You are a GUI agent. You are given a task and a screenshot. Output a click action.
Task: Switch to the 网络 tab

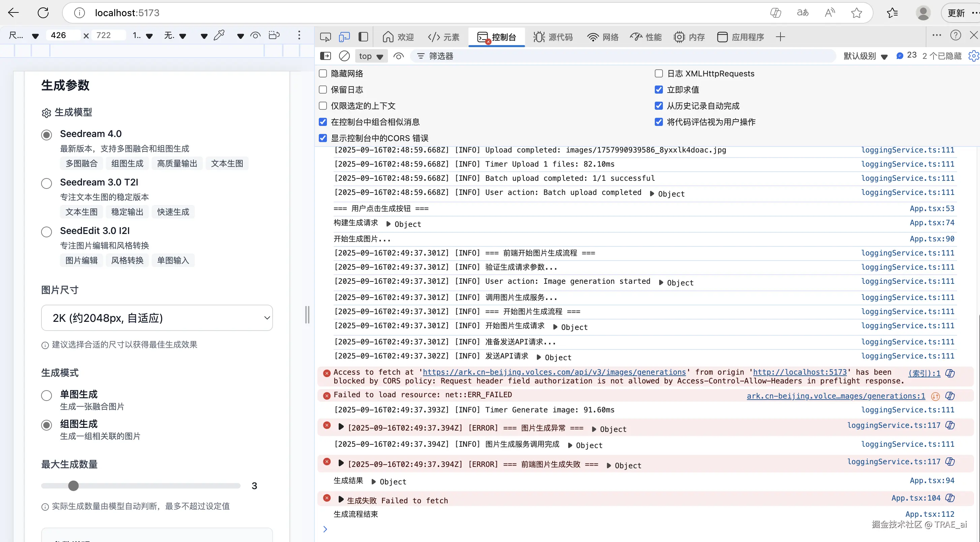tap(603, 37)
